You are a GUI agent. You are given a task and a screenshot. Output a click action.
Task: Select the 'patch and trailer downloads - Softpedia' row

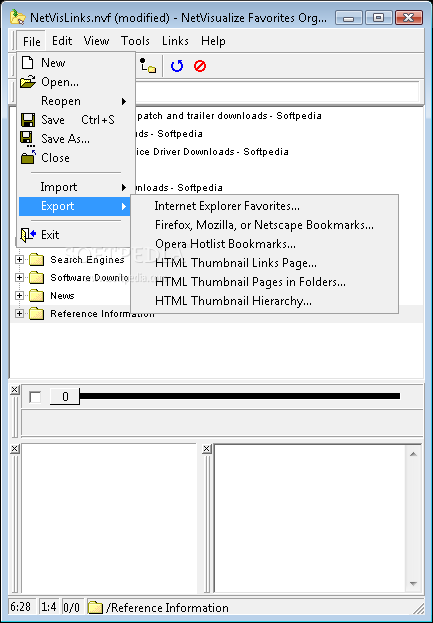pyautogui.click(x=229, y=116)
